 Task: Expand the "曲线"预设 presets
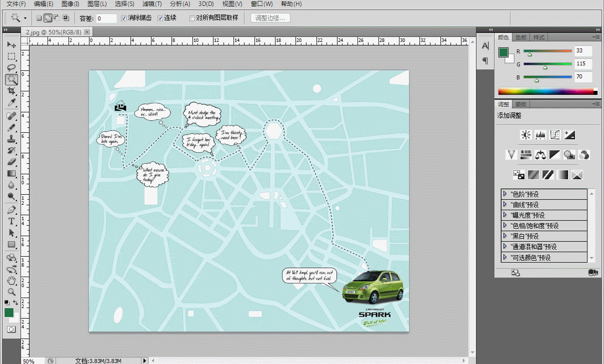click(x=505, y=204)
